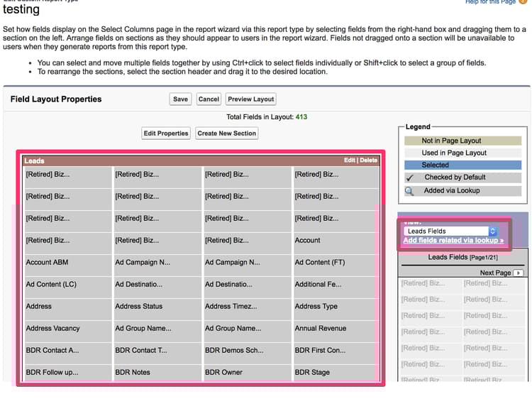Select the Additional Fe... field
532x399 pixels.
coord(336,288)
